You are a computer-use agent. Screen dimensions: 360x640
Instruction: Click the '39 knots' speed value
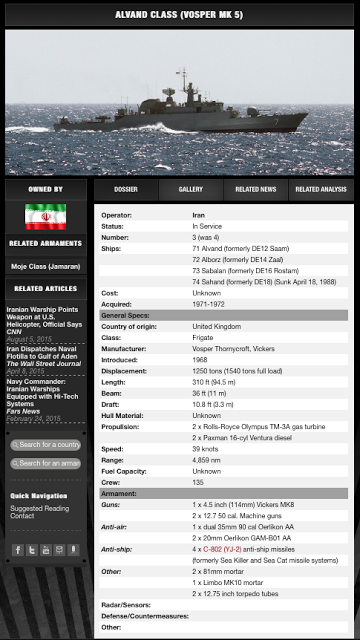[205, 449]
